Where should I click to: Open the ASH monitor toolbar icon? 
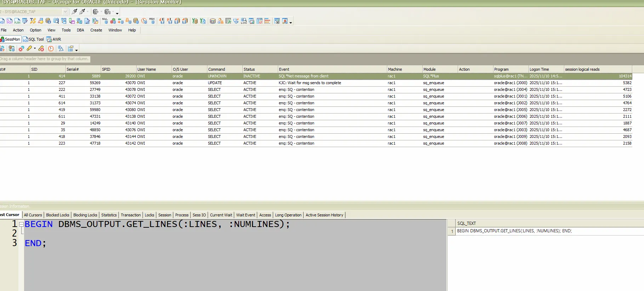(152, 21)
